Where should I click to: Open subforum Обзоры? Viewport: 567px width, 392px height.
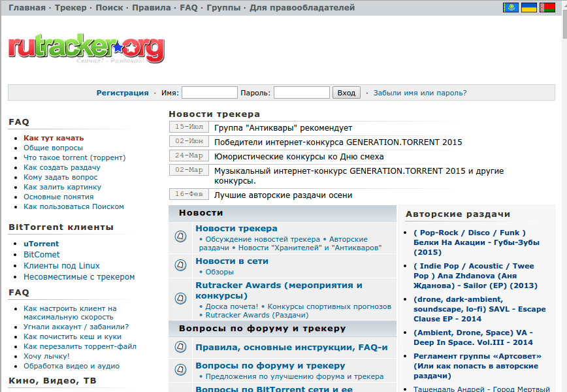coord(219,272)
